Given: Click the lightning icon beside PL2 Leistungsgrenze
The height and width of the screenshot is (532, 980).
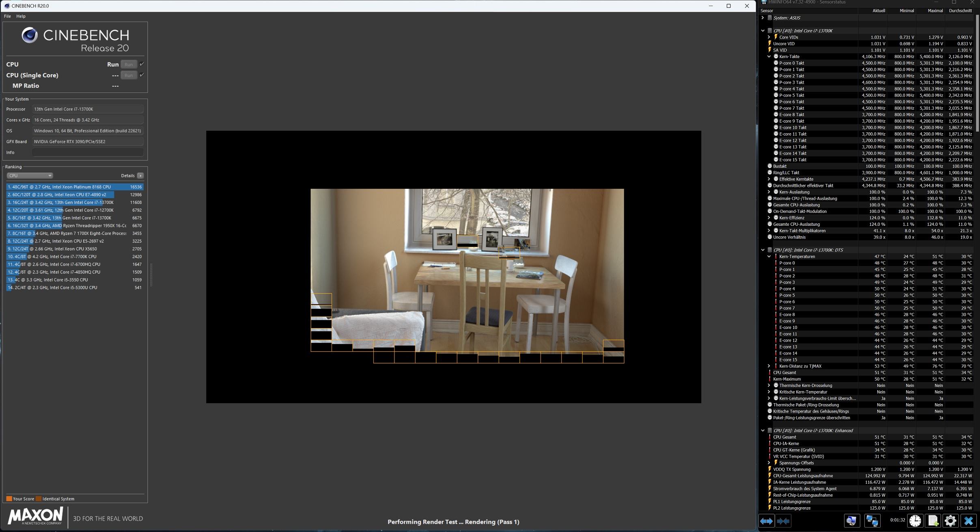Looking at the screenshot, I should pyautogui.click(x=770, y=508).
